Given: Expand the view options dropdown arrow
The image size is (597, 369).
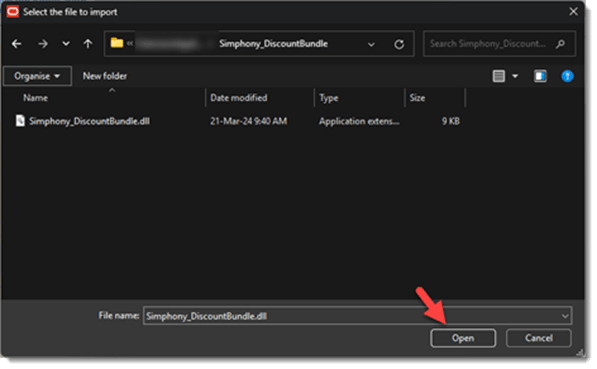Looking at the screenshot, I should point(515,76).
